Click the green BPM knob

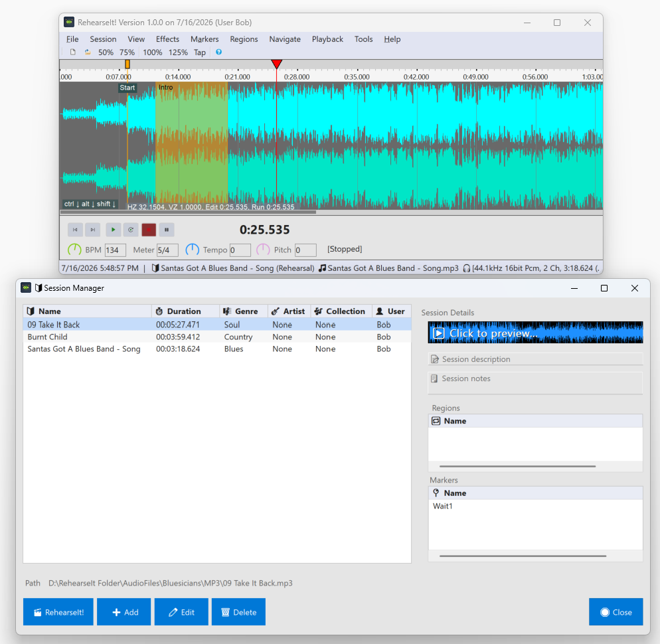[74, 250]
